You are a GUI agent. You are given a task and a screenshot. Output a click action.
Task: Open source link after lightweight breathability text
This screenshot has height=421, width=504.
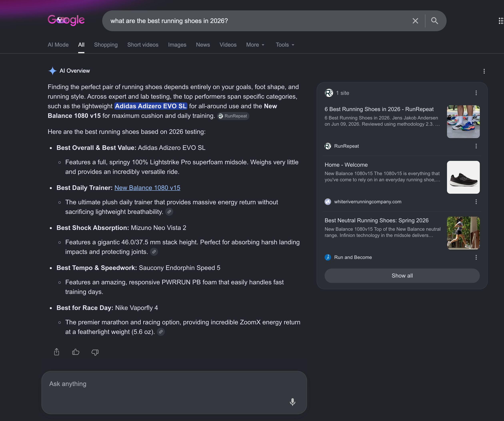[169, 212]
